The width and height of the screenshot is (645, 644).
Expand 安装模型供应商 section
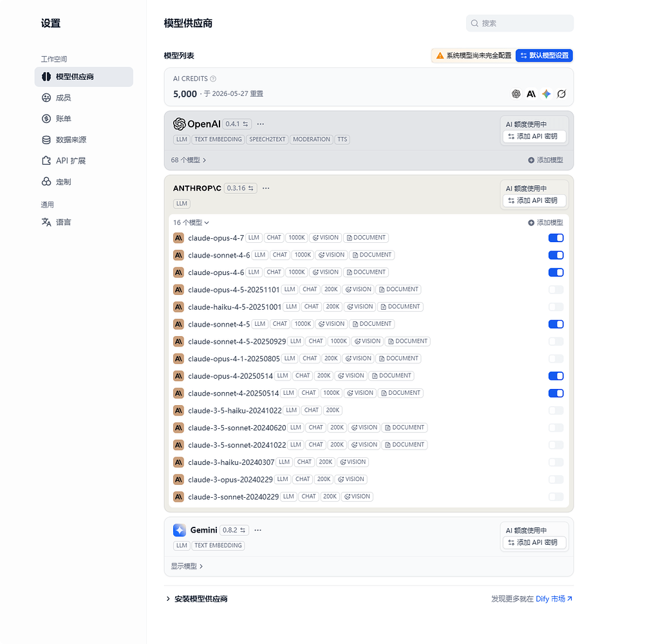pos(196,599)
